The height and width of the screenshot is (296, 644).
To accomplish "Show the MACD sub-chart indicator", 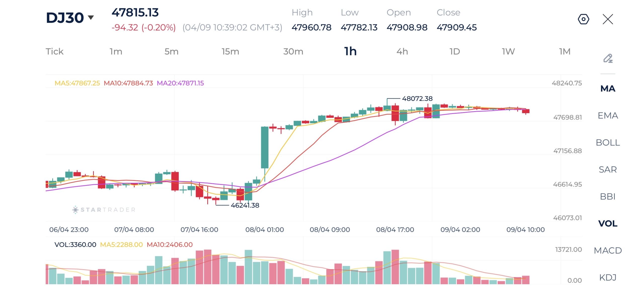I will click(x=608, y=250).
